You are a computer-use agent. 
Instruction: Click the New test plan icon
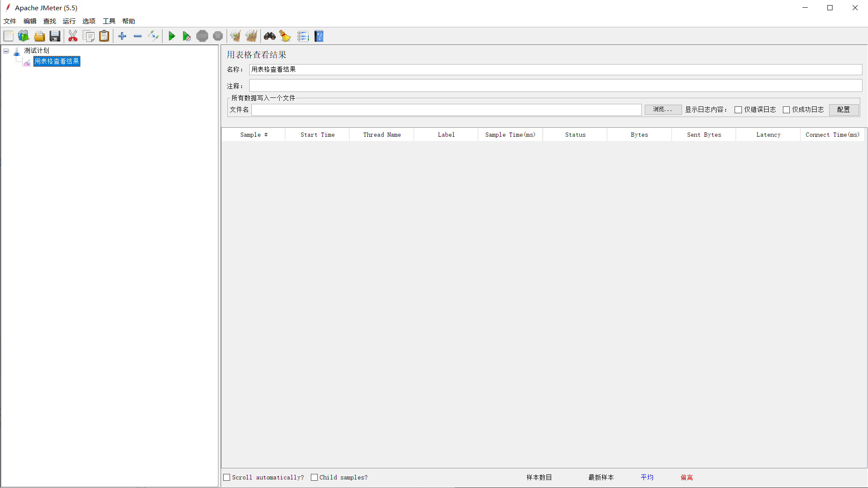[9, 36]
